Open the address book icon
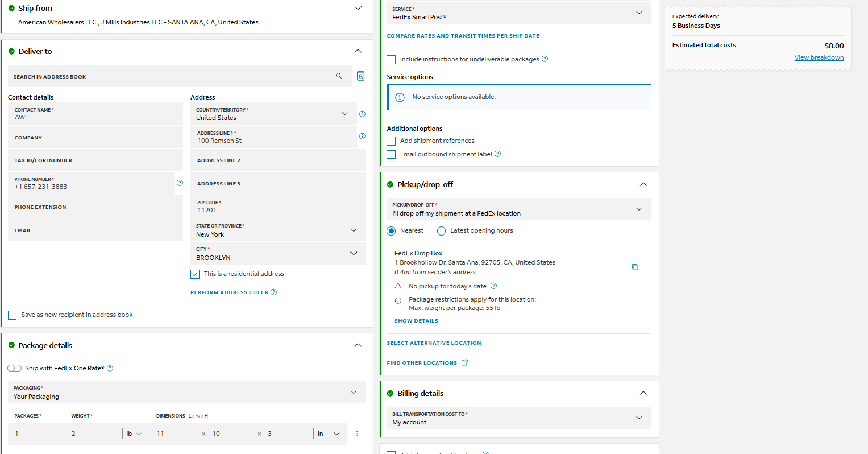 (x=360, y=76)
